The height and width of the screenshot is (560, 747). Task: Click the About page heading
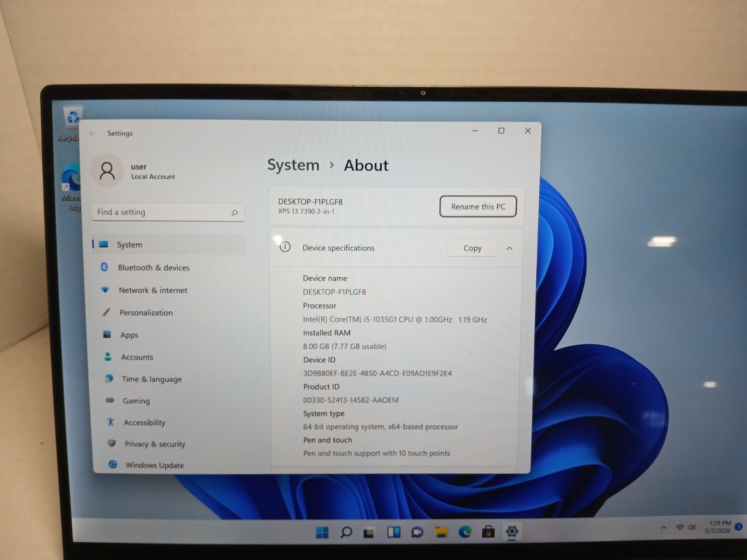click(x=366, y=166)
